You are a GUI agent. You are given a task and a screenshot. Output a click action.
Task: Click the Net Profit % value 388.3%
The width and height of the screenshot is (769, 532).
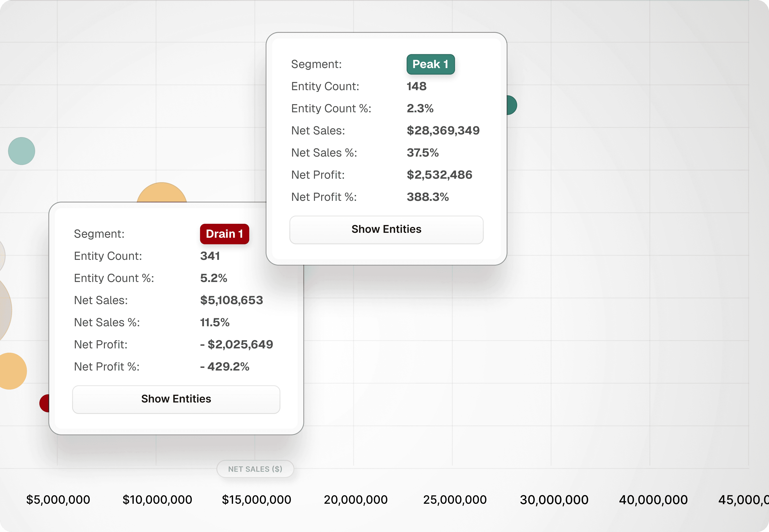(428, 197)
